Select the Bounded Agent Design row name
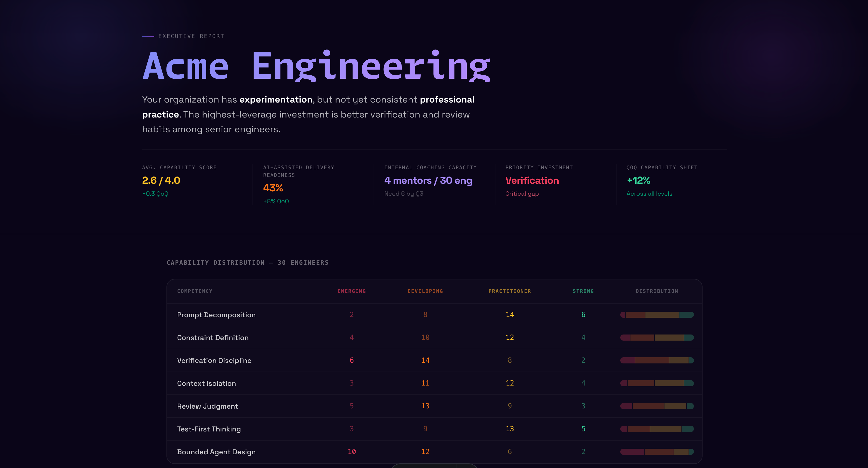Viewport: 868px width, 468px height. click(216, 452)
